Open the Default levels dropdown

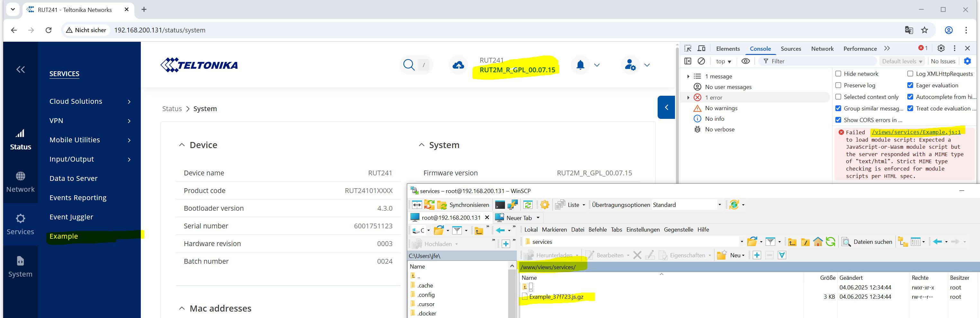[x=902, y=61]
